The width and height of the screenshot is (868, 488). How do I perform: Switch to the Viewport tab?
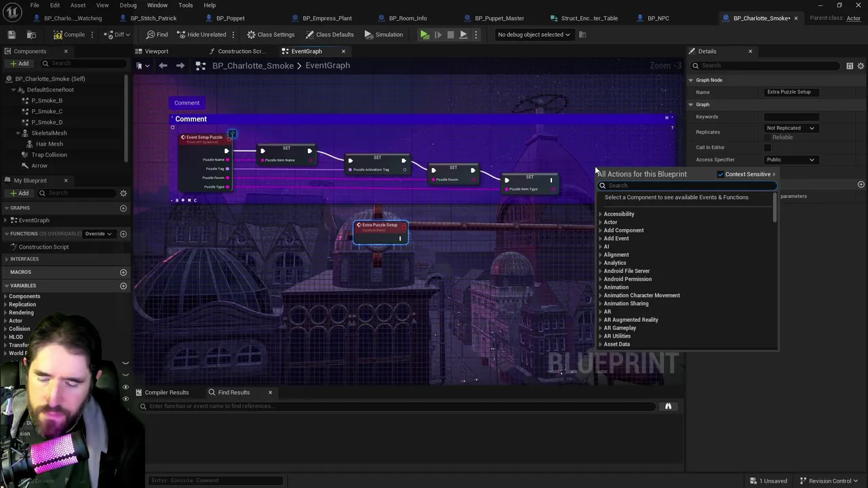(x=157, y=51)
